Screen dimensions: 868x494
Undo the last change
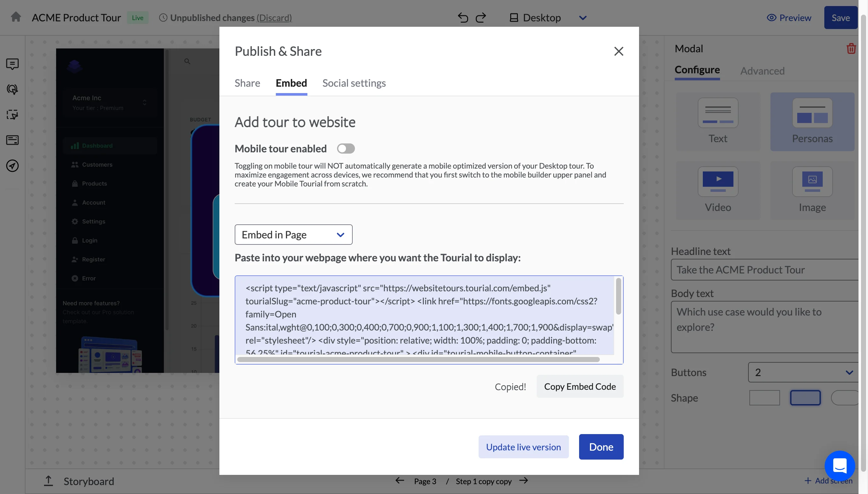(463, 17)
